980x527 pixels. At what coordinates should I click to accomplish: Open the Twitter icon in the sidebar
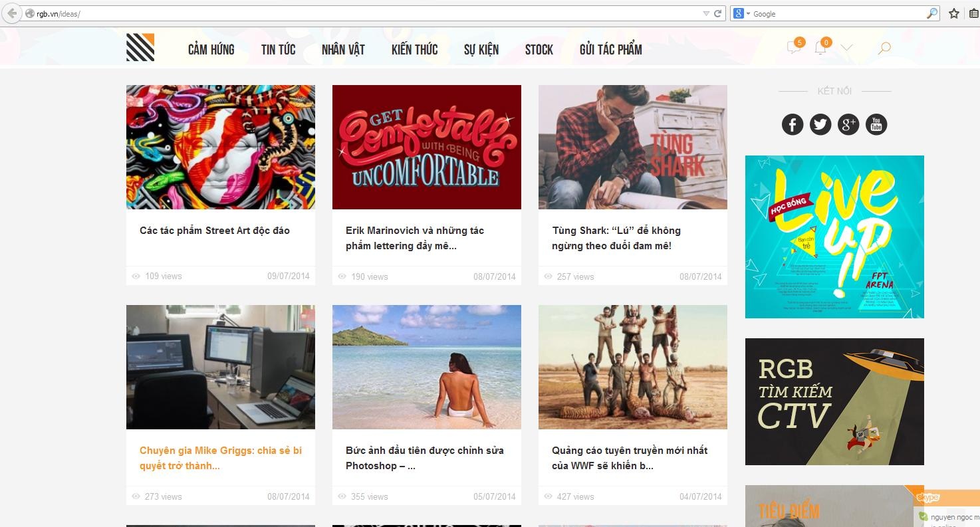820,124
